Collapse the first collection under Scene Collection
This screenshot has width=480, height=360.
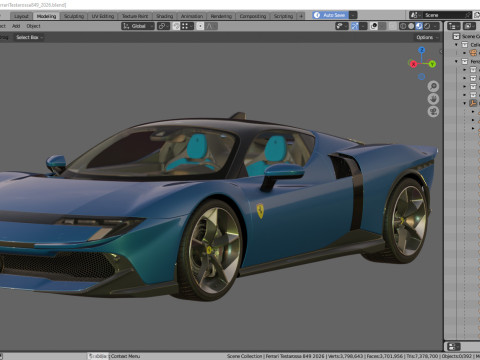pyautogui.click(x=456, y=45)
